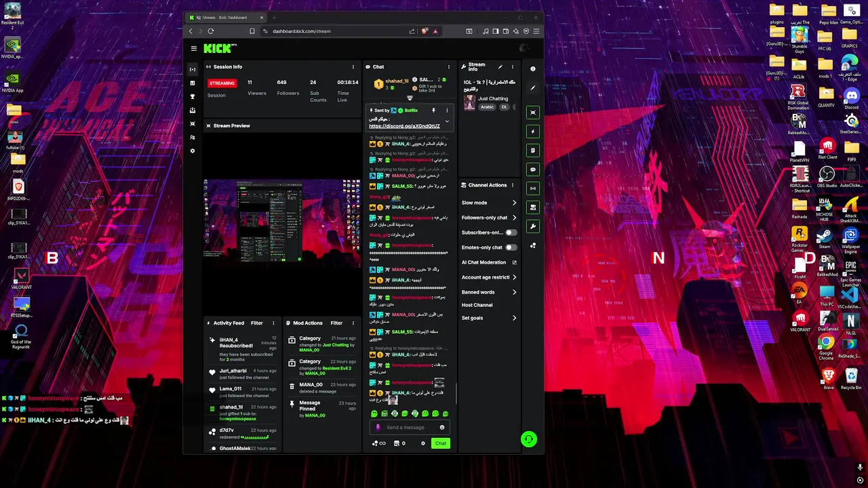
Task: Open the community sidebar icon
Action: tap(193, 138)
